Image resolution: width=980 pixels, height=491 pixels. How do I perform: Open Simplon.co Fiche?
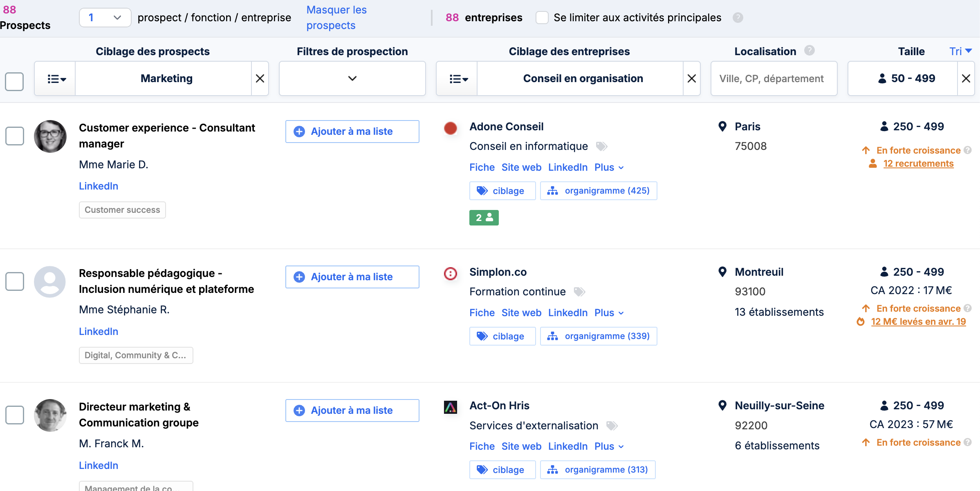point(482,312)
